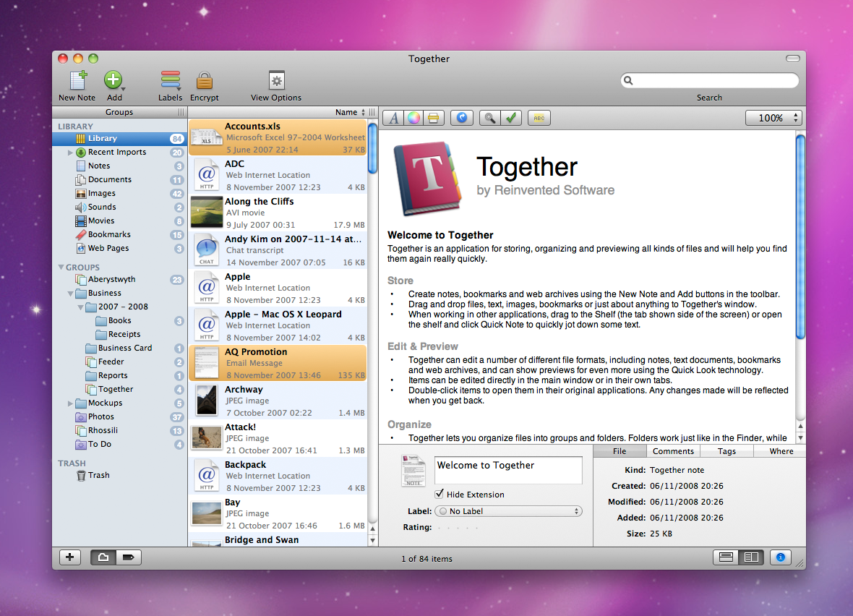Switch to the Tags tab
Screen dimensions: 853x616
click(x=726, y=451)
